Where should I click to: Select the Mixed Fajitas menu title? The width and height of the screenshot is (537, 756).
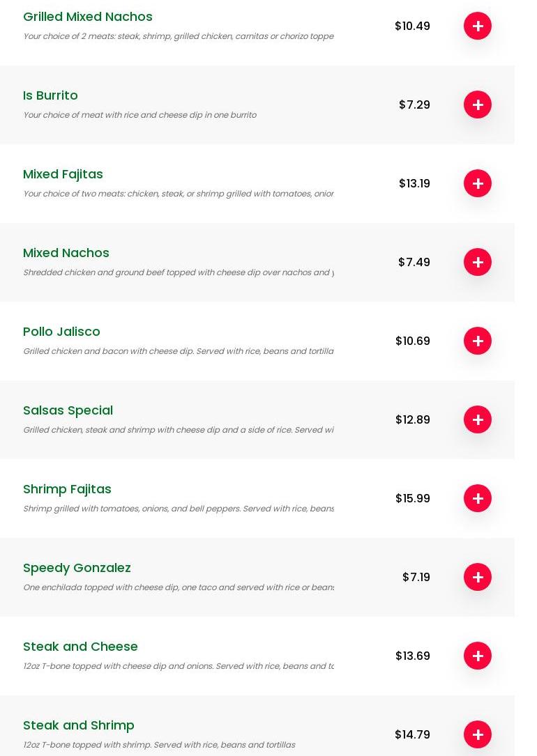coord(63,174)
